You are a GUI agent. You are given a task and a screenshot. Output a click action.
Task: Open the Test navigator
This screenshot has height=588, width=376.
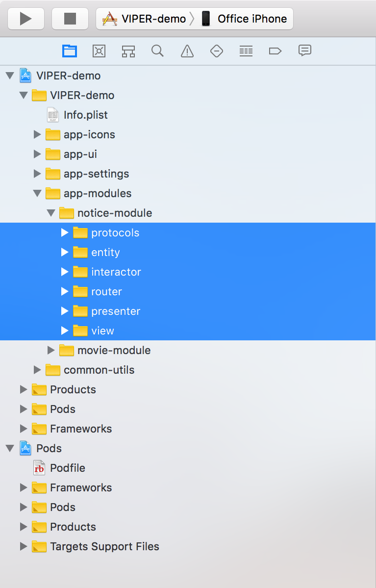[x=216, y=51]
